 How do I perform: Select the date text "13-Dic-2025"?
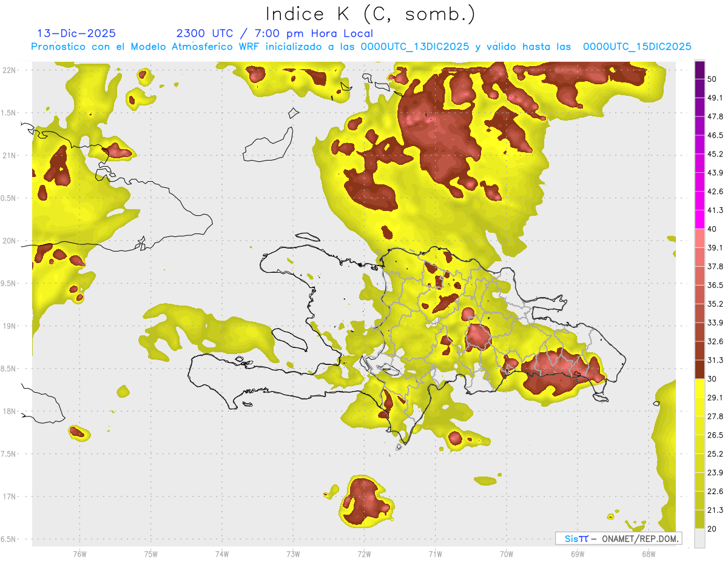(x=76, y=33)
